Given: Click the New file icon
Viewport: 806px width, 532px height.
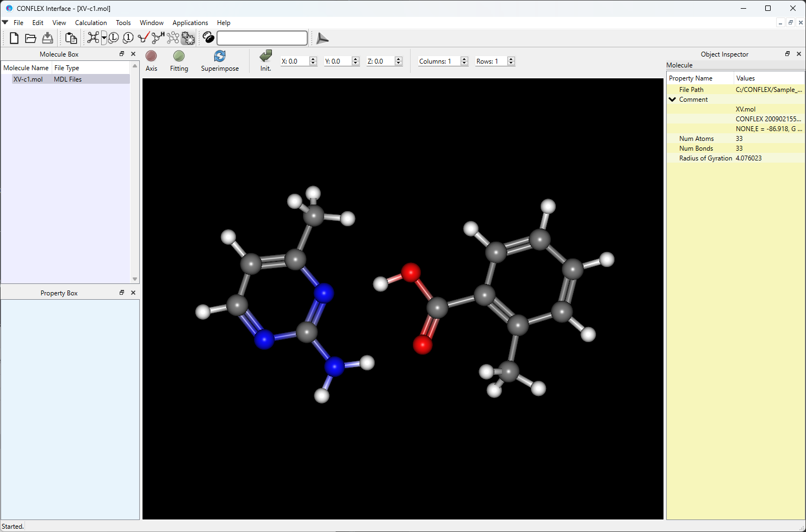Looking at the screenshot, I should (x=14, y=38).
